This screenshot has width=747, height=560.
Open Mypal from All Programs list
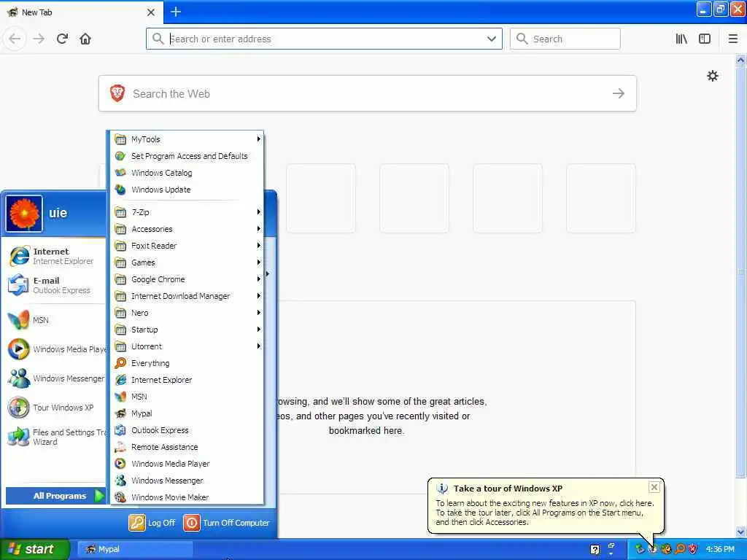(x=187, y=413)
